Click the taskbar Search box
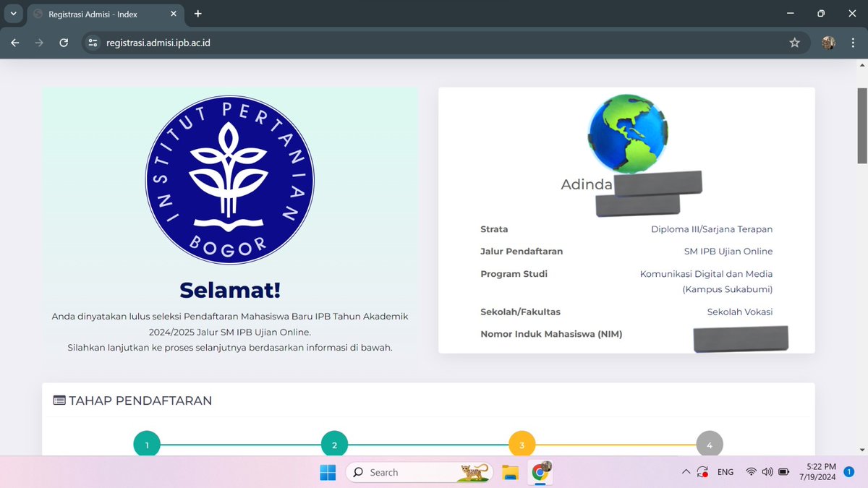The width and height of the screenshot is (868, 488). pyautogui.click(x=419, y=472)
